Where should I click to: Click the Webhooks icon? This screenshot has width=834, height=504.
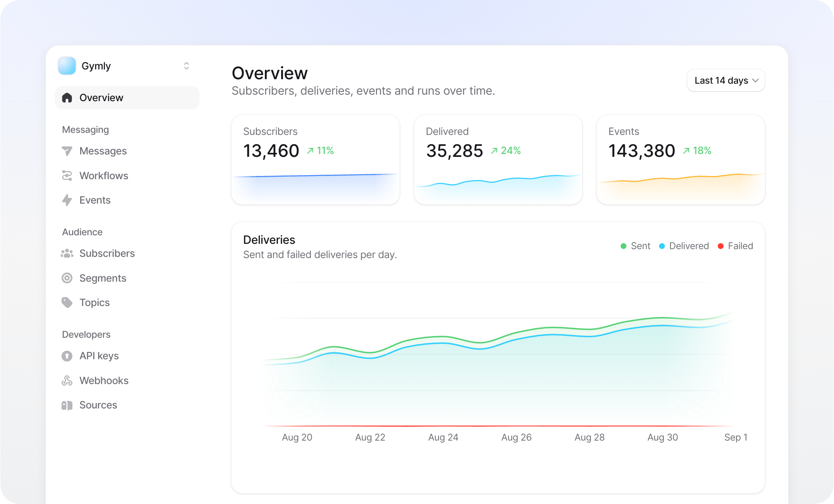67,380
